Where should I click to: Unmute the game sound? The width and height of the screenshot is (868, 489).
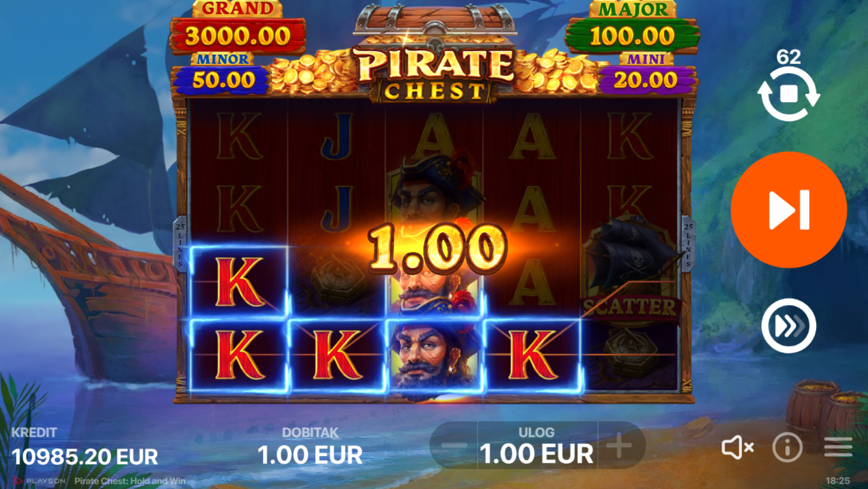[737, 447]
